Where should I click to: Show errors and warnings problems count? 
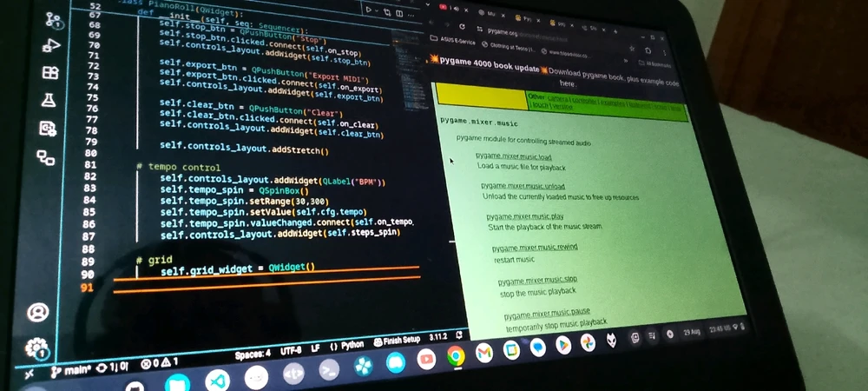(x=159, y=362)
